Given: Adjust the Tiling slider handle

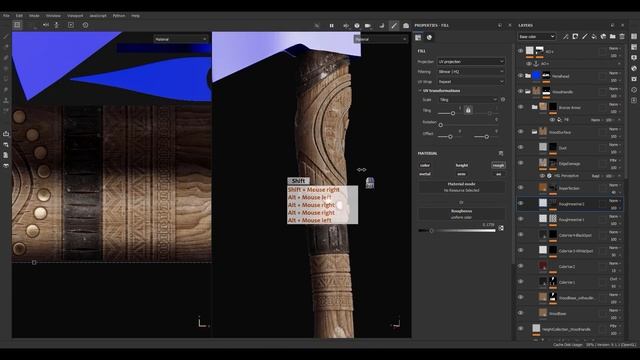Looking at the screenshot, I should coord(453,113).
